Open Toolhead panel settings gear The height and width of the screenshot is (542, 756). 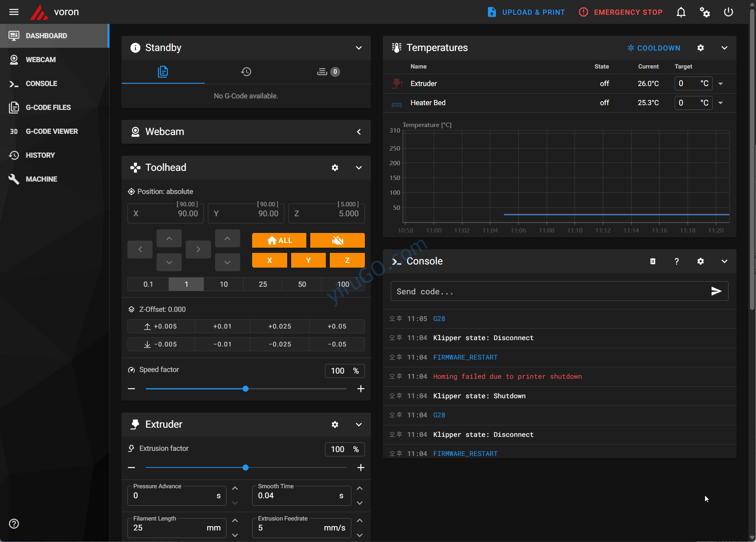pos(335,168)
